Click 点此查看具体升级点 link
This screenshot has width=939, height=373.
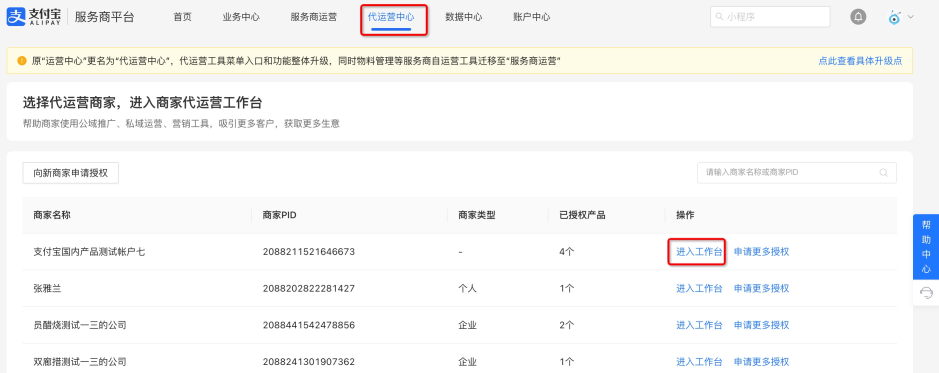point(860,60)
